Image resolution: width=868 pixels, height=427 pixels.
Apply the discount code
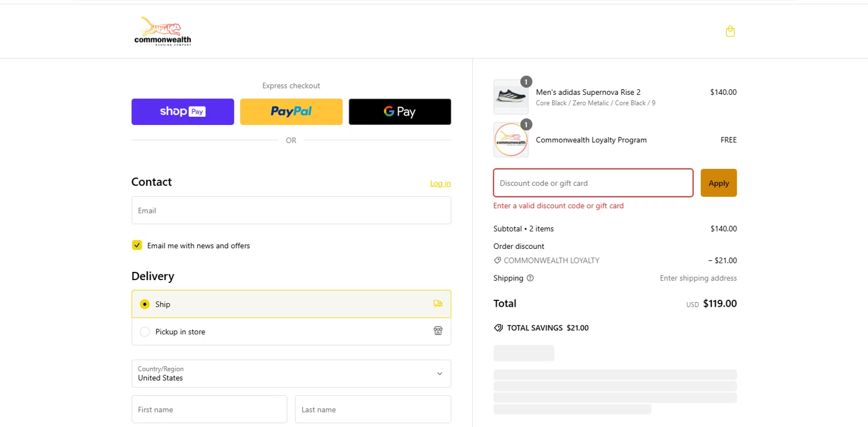pyautogui.click(x=719, y=183)
